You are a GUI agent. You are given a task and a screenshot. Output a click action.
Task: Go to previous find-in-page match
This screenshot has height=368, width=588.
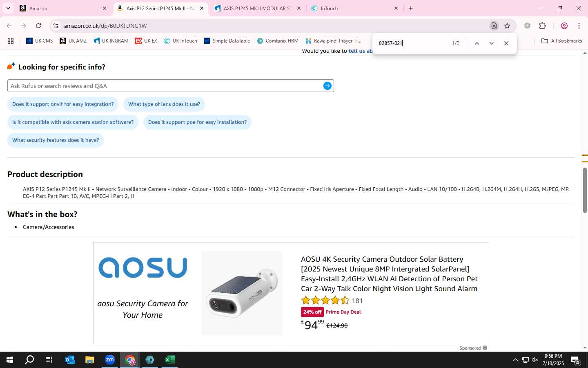pyautogui.click(x=477, y=43)
